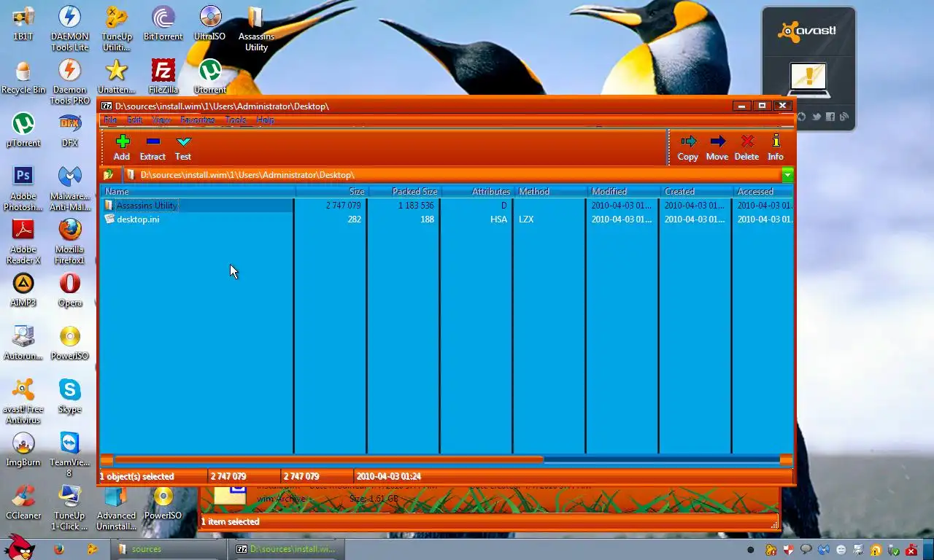Sort by the Created column header
This screenshot has height=560, width=934.
point(696,191)
